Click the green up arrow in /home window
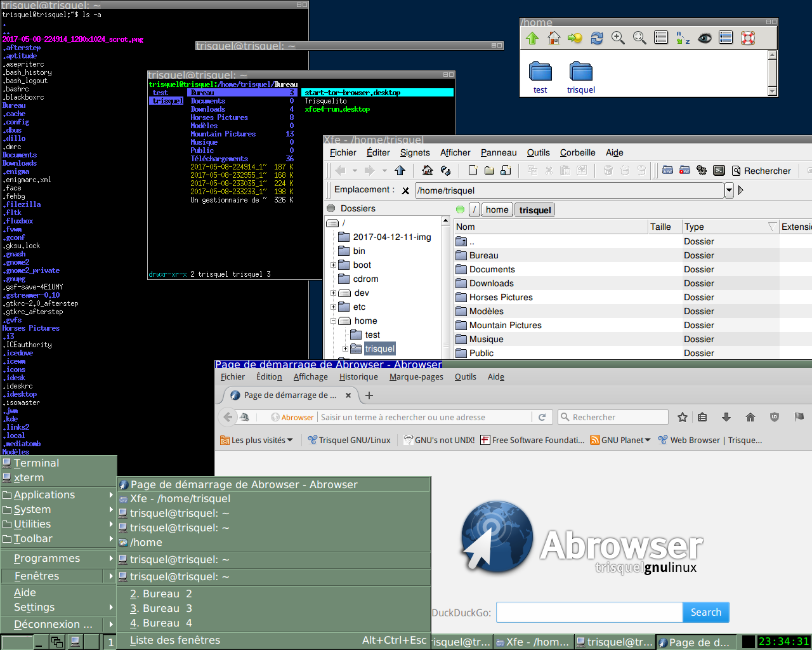This screenshot has height=650, width=812. pyautogui.click(x=532, y=38)
